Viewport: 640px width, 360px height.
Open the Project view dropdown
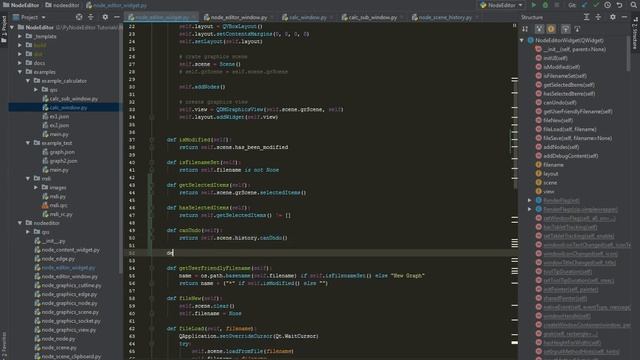tap(29, 17)
